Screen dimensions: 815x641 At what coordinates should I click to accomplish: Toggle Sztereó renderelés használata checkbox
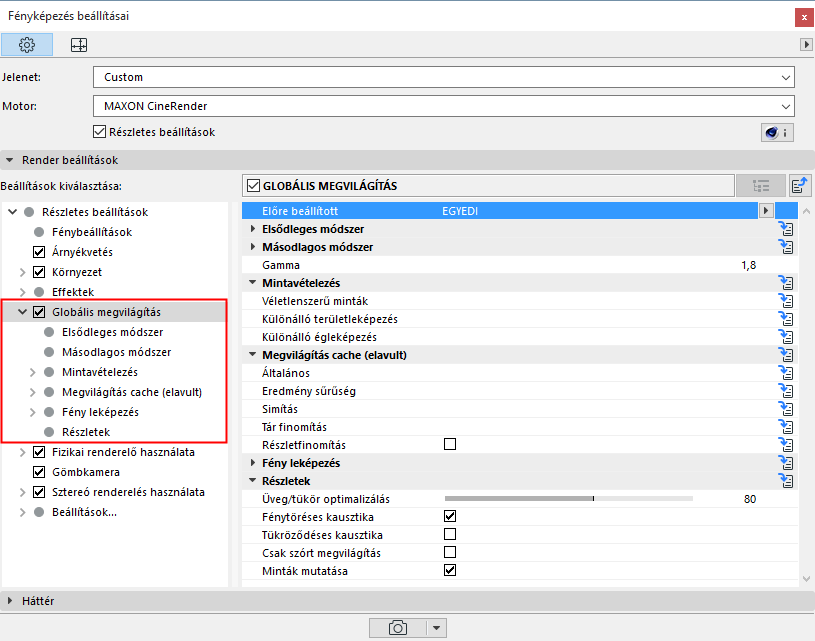tap(39, 492)
